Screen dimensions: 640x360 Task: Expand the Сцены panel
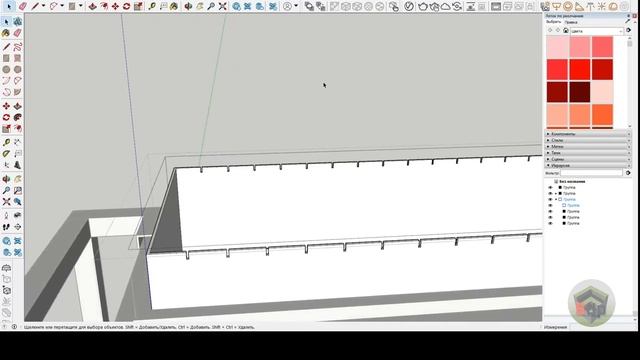[588, 159]
